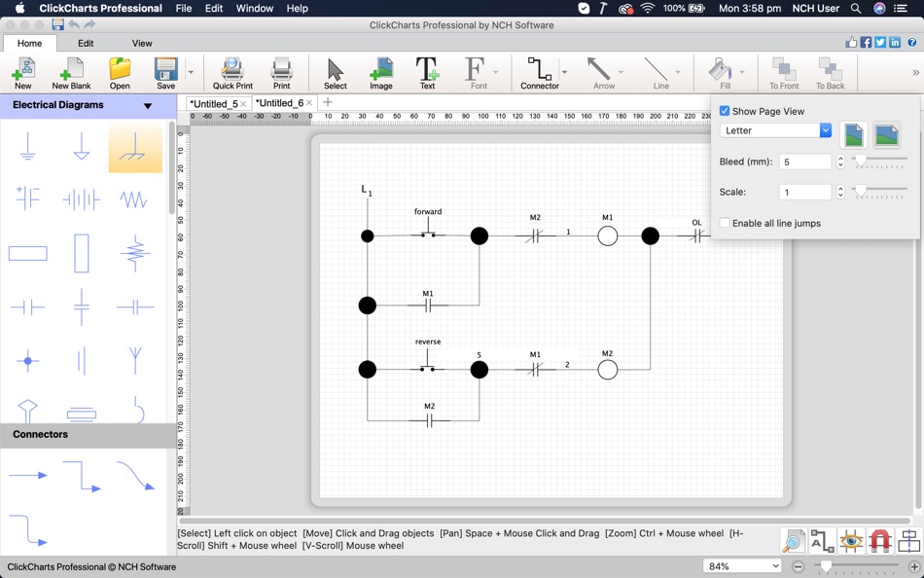Image resolution: width=924 pixels, height=578 pixels.
Task: Click the quick-save icon in title bar
Action: (57, 24)
